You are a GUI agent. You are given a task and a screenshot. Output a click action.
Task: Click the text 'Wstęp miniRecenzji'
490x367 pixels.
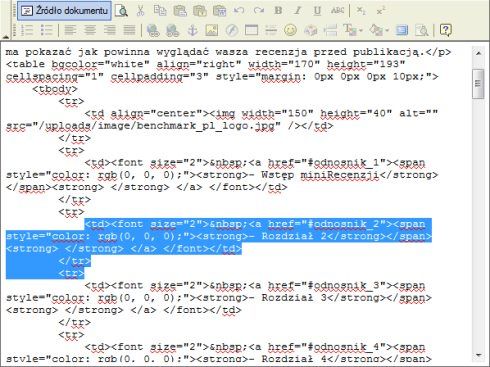(320, 175)
